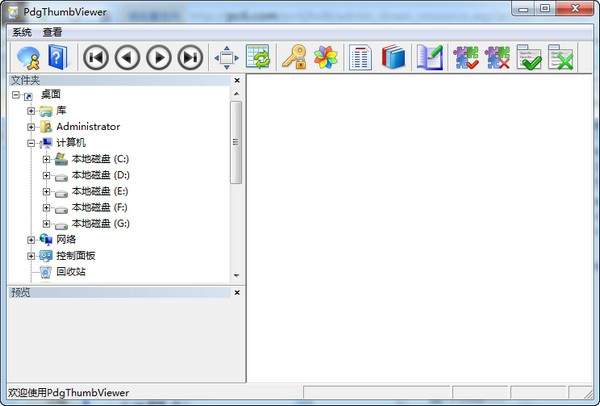Click the 文件夹 panel header

click(x=119, y=80)
